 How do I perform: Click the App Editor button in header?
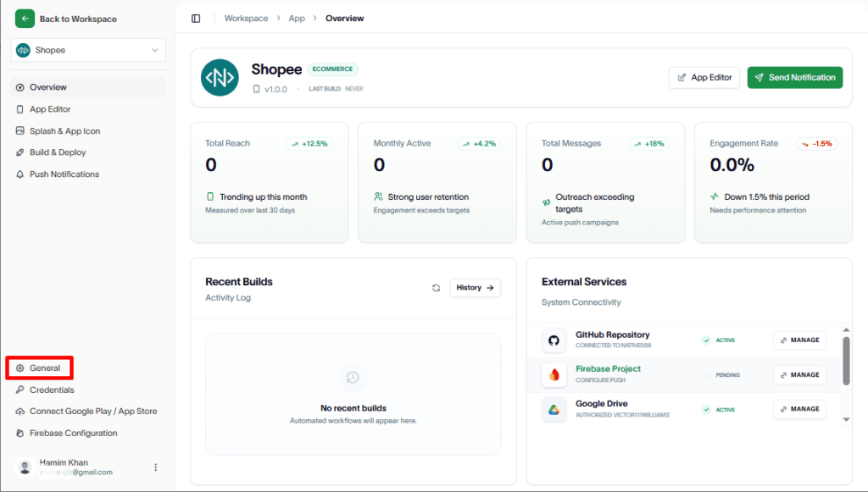click(704, 77)
